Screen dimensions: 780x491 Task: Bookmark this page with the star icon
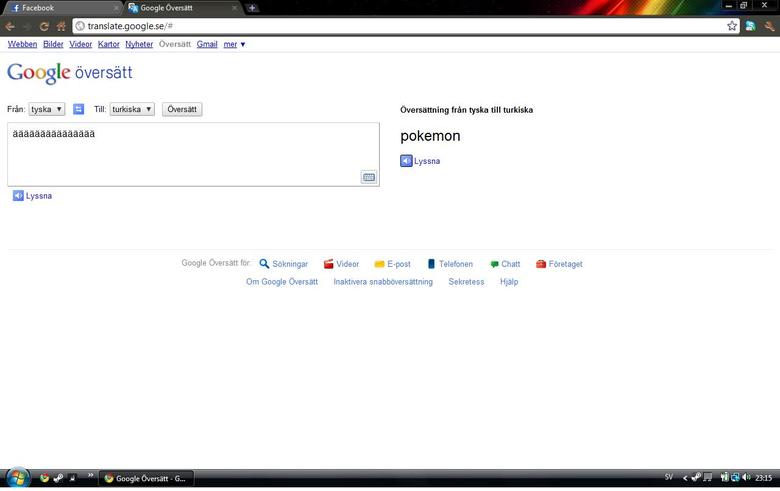[732, 26]
